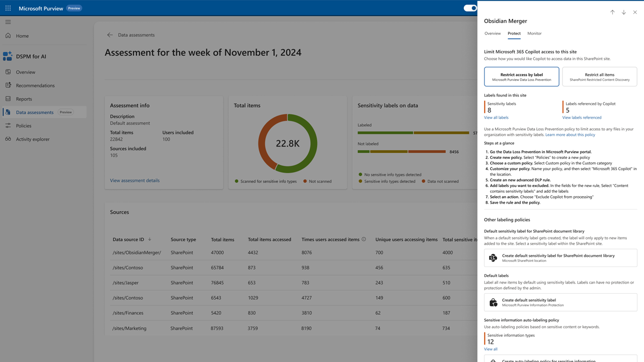This screenshot has width=644, height=362.
Task: Click the Information Protection lock icon
Action: point(493,302)
